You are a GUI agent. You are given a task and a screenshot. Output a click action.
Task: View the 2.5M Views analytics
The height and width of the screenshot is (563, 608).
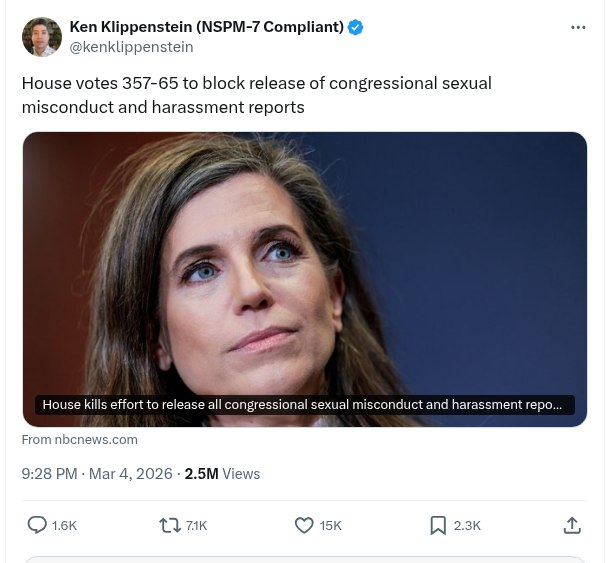222,474
